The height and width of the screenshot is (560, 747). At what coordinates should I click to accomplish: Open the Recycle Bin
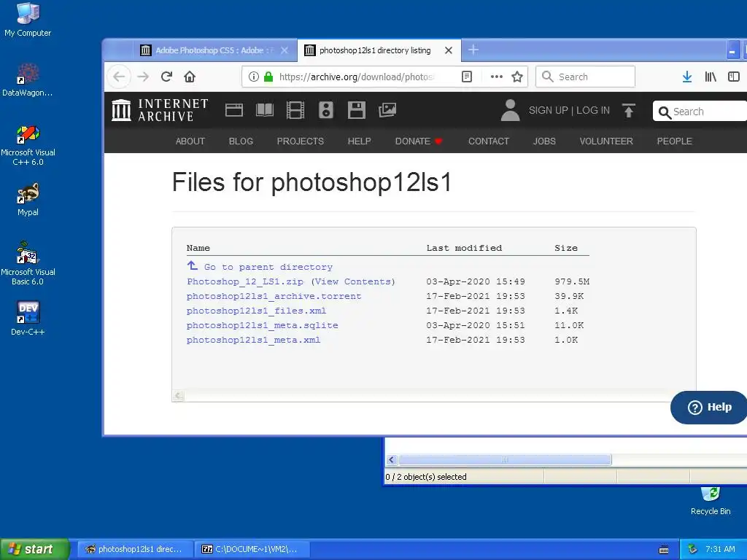[711, 502]
